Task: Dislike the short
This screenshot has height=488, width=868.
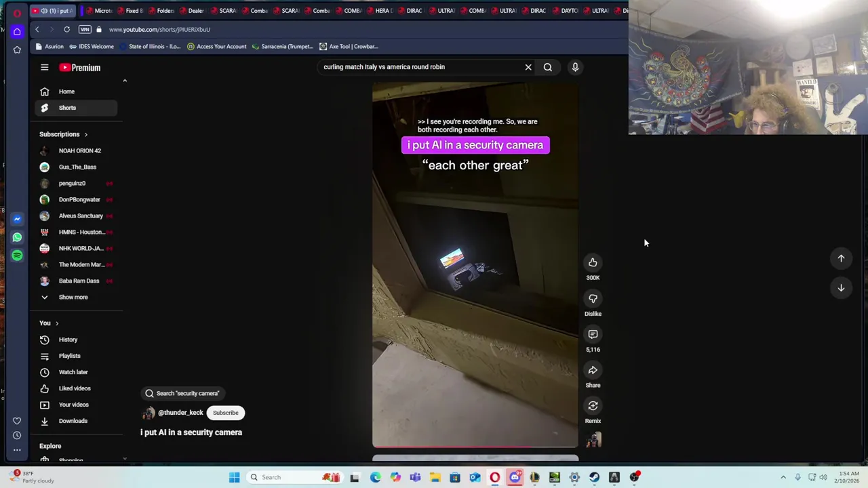Action: [593, 298]
